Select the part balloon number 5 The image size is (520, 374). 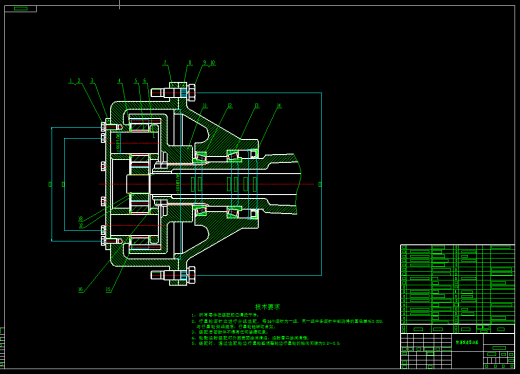click(136, 81)
